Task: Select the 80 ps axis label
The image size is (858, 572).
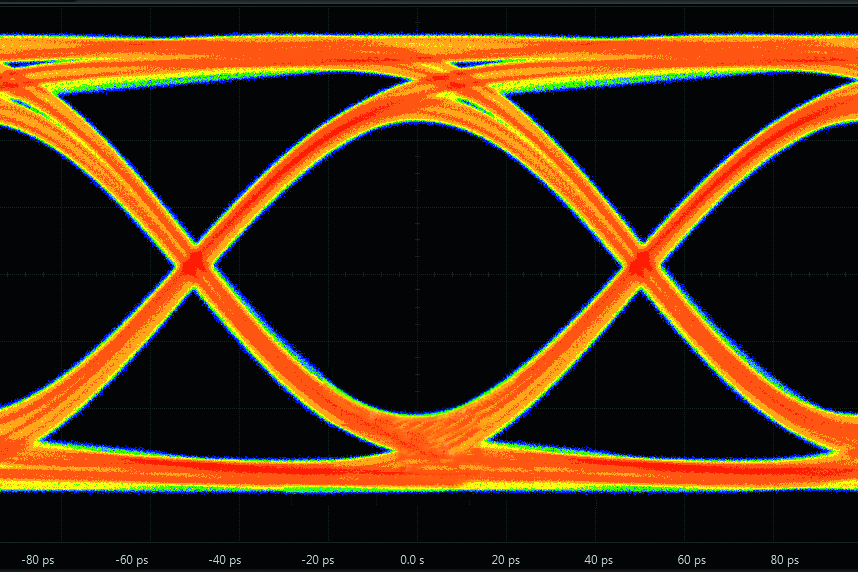Action: [785, 560]
